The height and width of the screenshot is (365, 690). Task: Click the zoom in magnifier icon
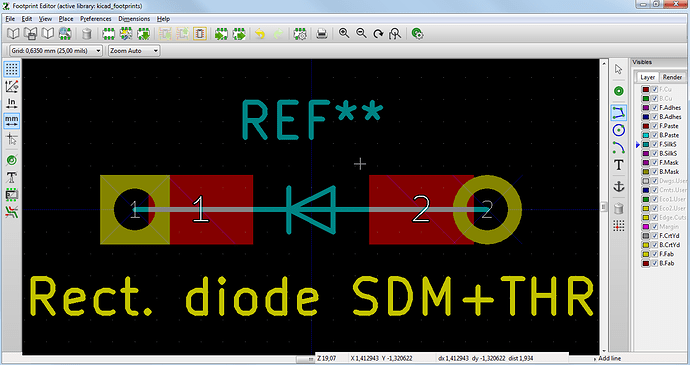[344, 33]
